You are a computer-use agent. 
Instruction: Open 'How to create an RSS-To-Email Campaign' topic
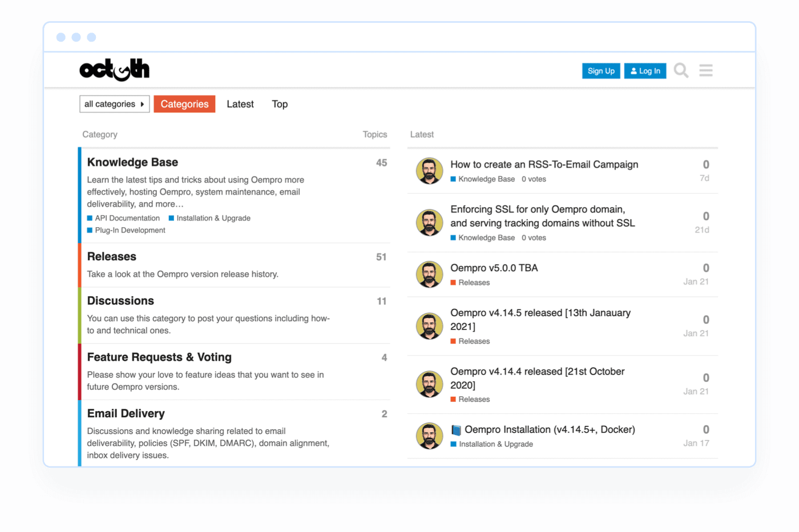544,164
